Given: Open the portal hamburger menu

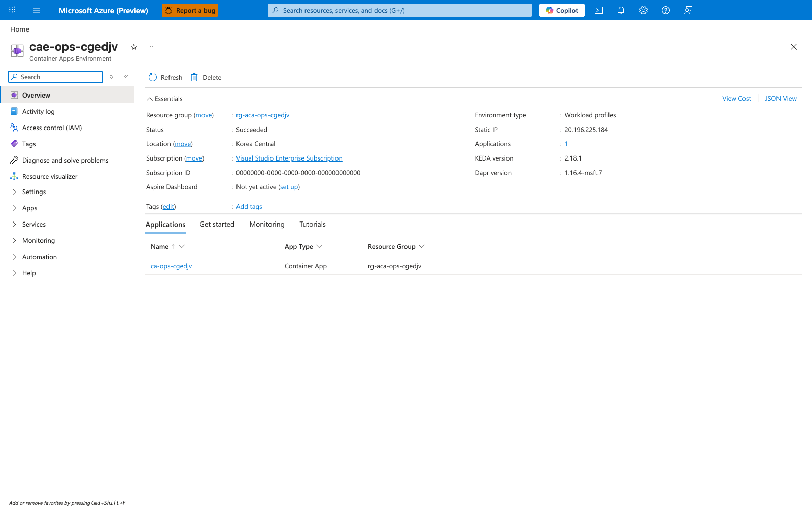Looking at the screenshot, I should (x=37, y=10).
